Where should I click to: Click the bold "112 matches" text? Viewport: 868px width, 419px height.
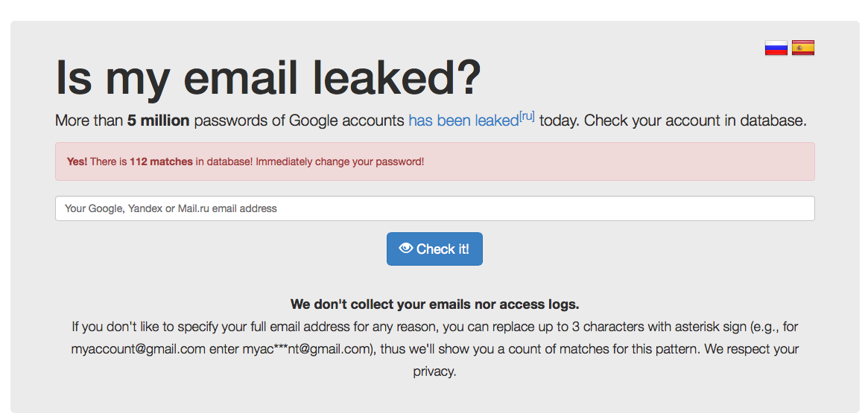click(161, 161)
